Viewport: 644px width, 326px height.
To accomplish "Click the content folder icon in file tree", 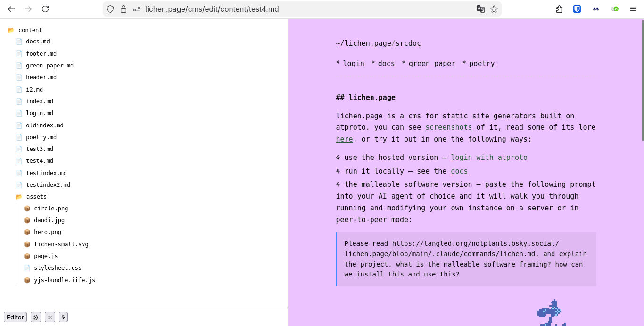I will tap(10, 30).
